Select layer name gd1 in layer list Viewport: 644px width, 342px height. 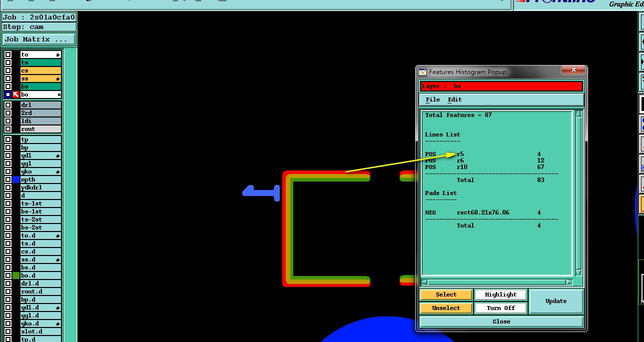click(x=40, y=155)
